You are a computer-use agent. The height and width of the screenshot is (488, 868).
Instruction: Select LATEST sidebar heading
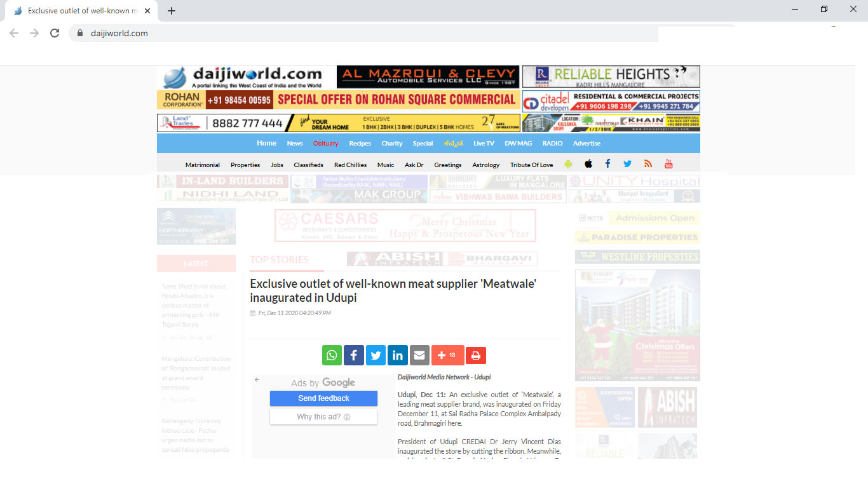(196, 263)
